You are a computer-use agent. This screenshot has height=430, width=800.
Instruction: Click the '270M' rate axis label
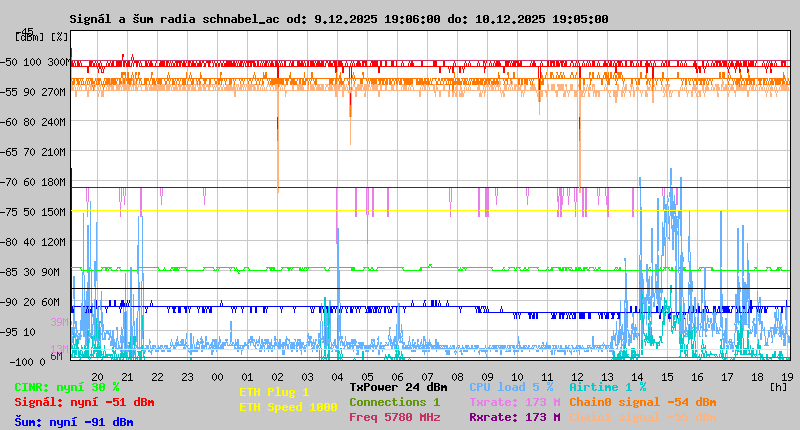point(55,92)
